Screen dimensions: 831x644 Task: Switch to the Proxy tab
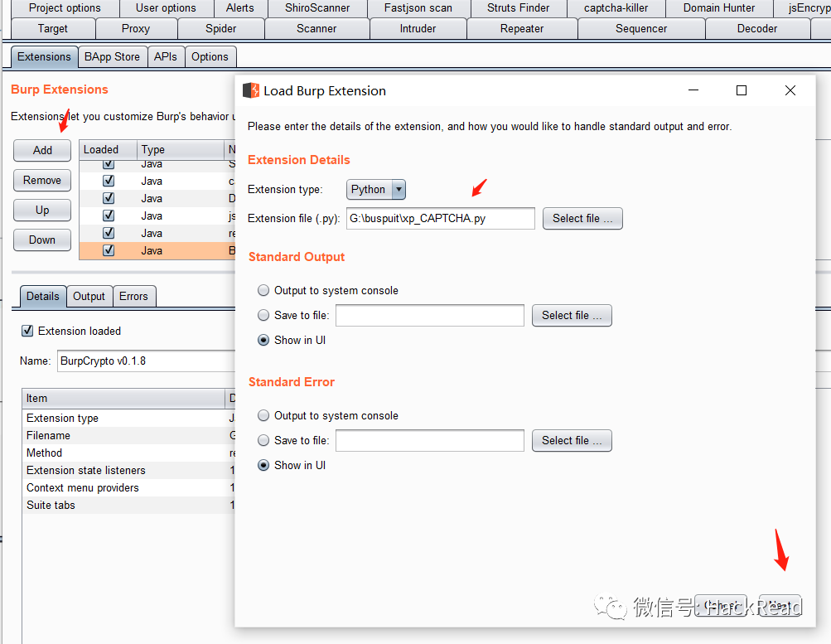point(136,29)
